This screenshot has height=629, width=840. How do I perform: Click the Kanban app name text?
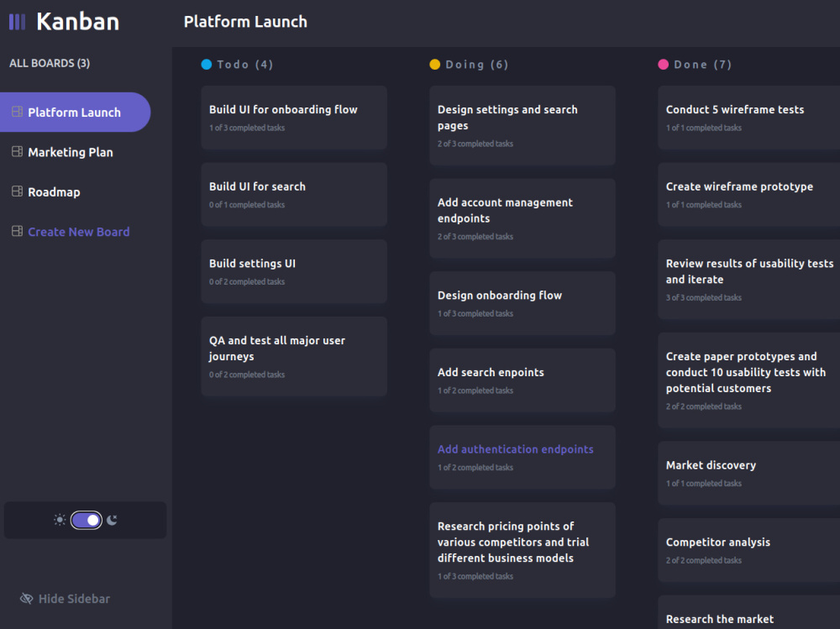(77, 22)
